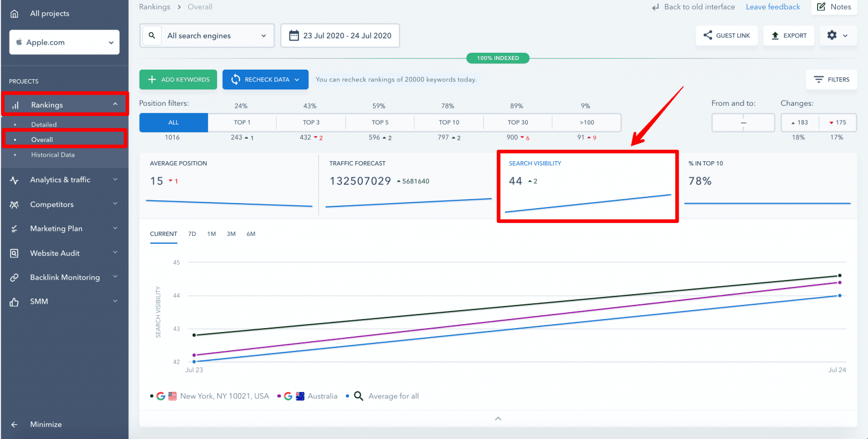Screen dimensions: 868x439
Task: Select the TOP 10 position filter
Action: click(x=448, y=122)
